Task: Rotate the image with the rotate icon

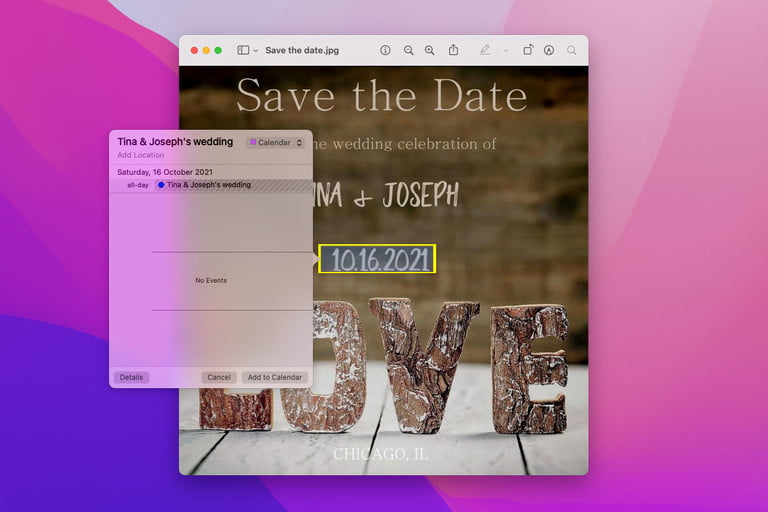Action: coord(528,50)
